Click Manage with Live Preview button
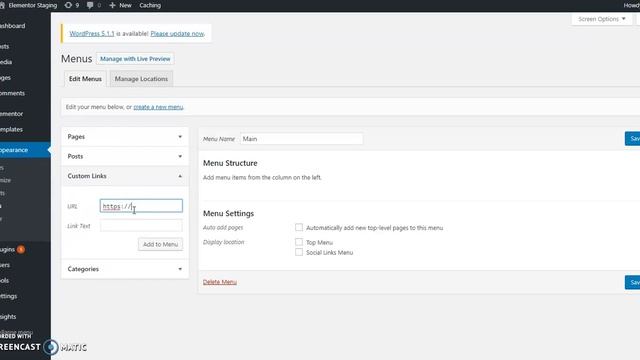640x360 pixels. pyautogui.click(x=135, y=59)
